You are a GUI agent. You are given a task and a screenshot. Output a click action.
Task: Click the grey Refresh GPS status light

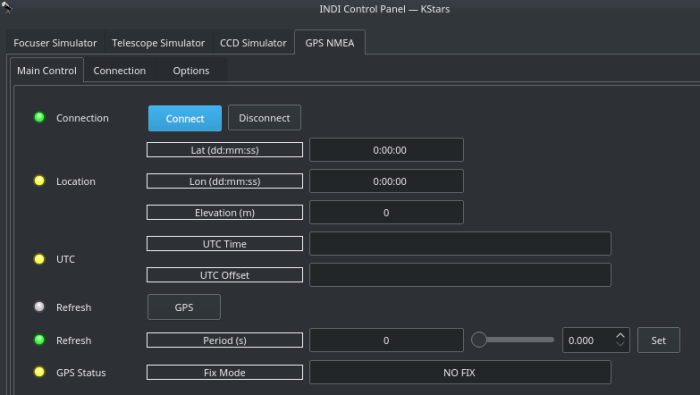(x=39, y=307)
